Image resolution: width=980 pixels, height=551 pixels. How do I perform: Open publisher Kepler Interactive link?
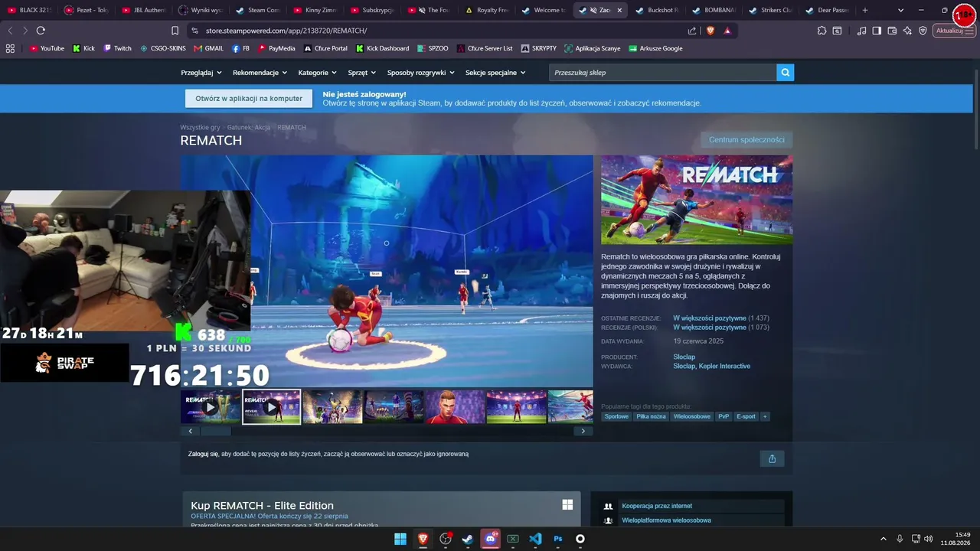pos(724,366)
